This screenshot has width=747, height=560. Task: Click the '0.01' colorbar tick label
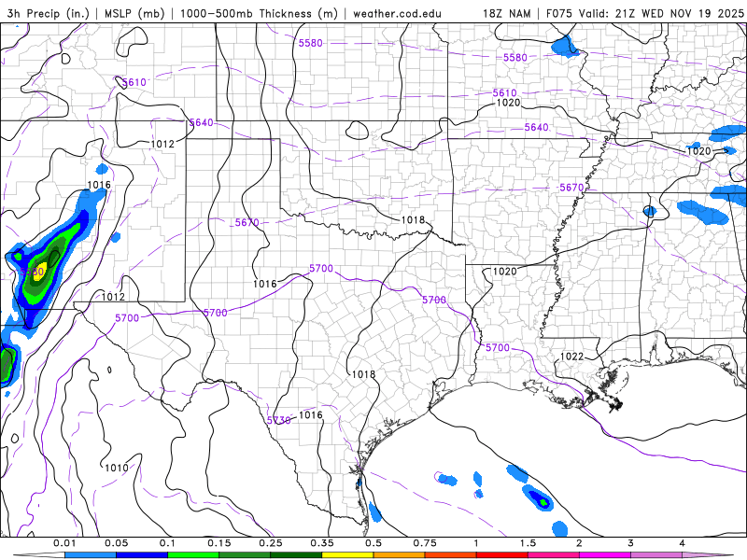(x=64, y=543)
